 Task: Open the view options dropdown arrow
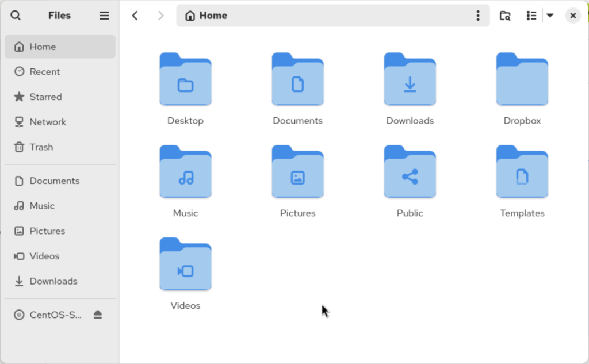coord(550,16)
